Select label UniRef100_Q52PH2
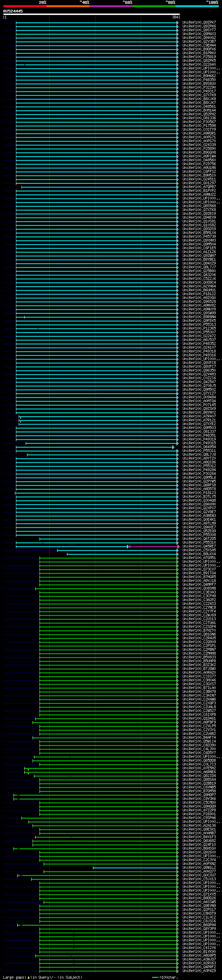Screen dimensions: 222x980 (x=199, y=114)
